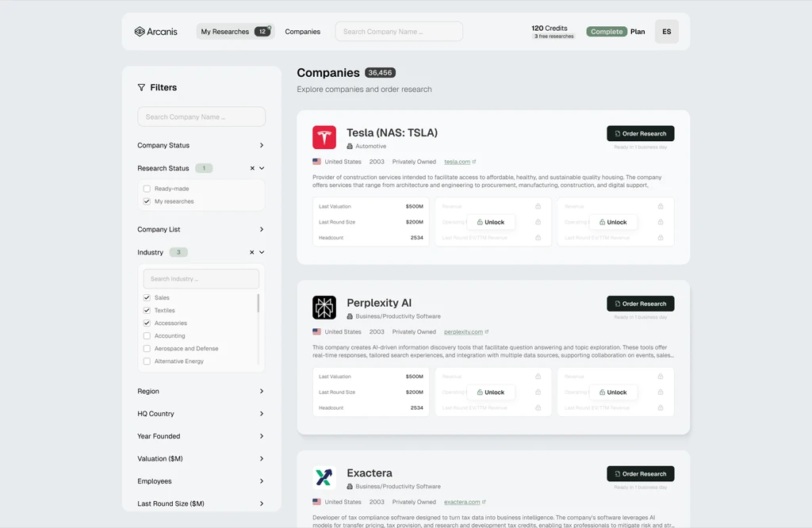
Task: Order Research for Exactera
Action: pos(641,473)
